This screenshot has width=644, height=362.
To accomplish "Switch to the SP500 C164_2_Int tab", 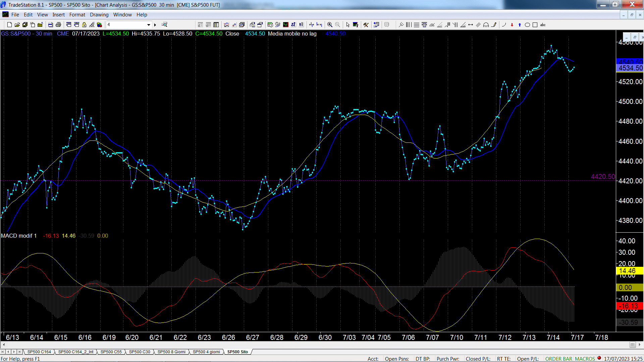I will click(76, 352).
